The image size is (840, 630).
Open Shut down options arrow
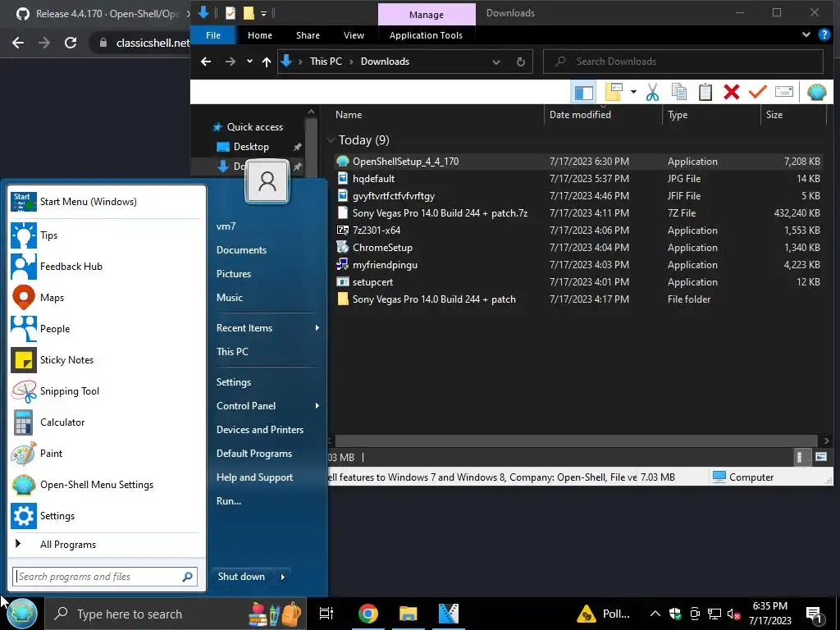[282, 577]
